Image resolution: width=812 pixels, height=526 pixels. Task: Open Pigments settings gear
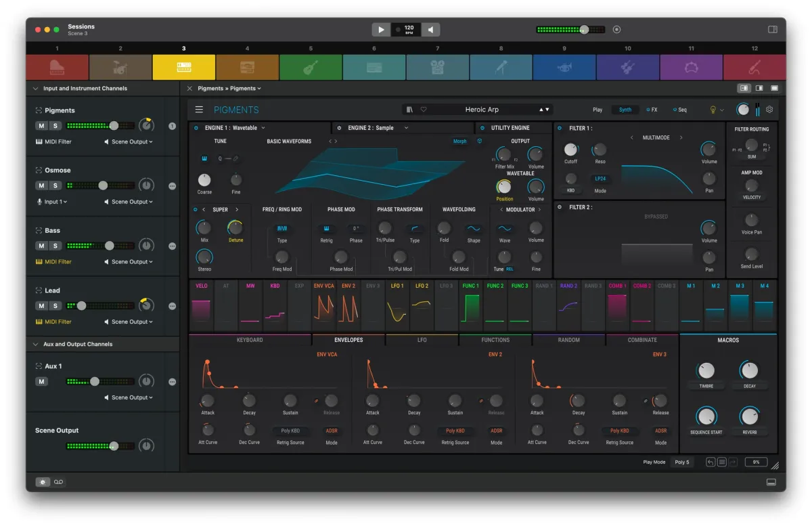pos(769,110)
